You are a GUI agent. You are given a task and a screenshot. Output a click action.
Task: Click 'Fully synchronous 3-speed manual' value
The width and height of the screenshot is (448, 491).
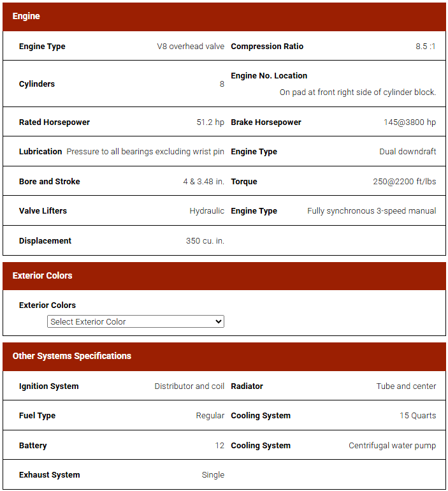[372, 211]
